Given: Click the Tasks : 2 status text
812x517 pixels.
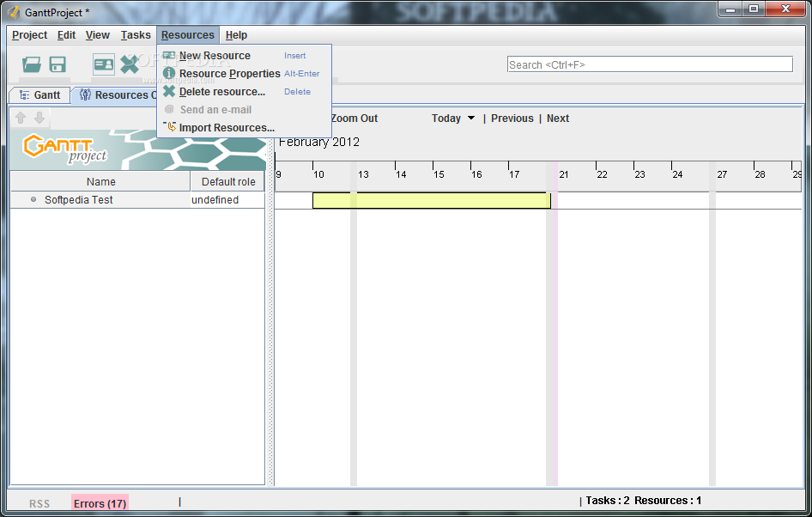Looking at the screenshot, I should click(x=608, y=501).
